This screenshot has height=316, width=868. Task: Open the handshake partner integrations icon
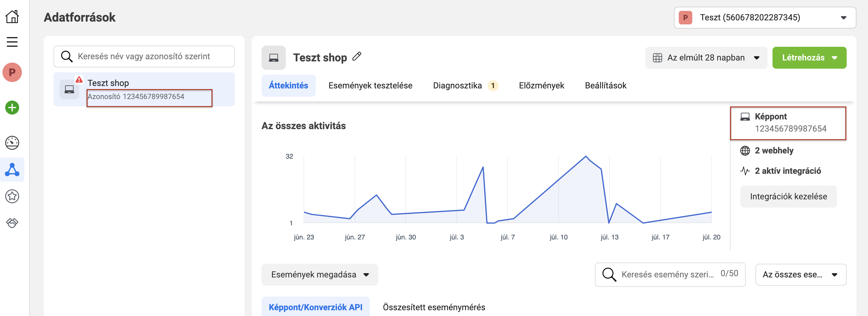click(x=12, y=222)
